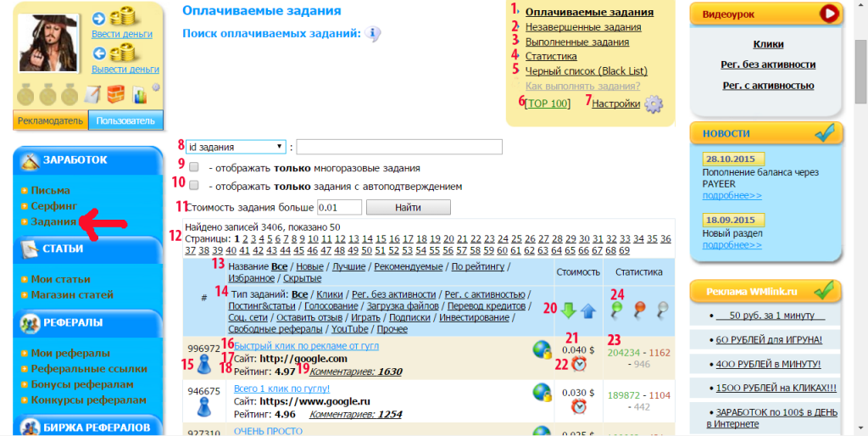Open the 'Рег. без активности' video lesson link

[768, 64]
